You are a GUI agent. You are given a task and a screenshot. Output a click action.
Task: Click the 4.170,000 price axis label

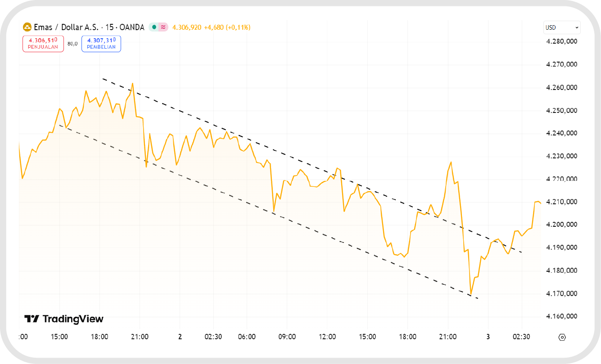[561, 294]
